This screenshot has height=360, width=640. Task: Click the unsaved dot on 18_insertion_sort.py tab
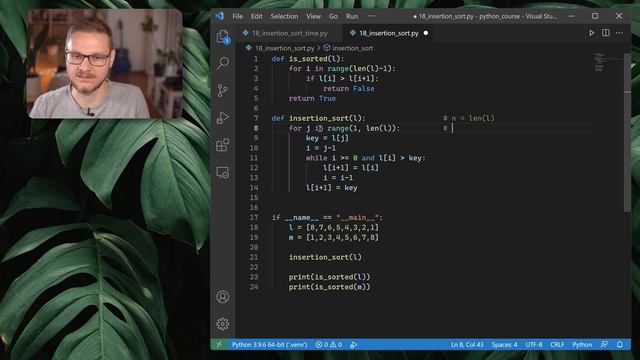pos(426,33)
